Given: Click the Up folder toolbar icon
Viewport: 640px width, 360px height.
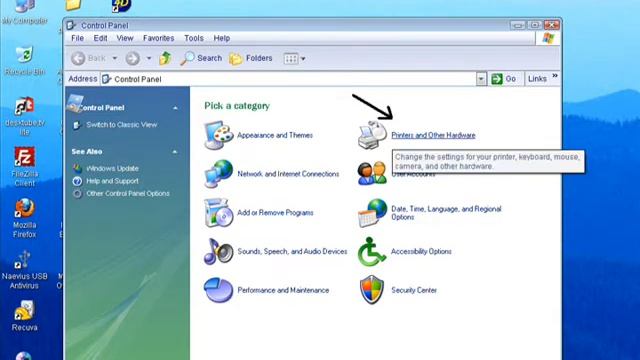Looking at the screenshot, I should click(x=165, y=58).
